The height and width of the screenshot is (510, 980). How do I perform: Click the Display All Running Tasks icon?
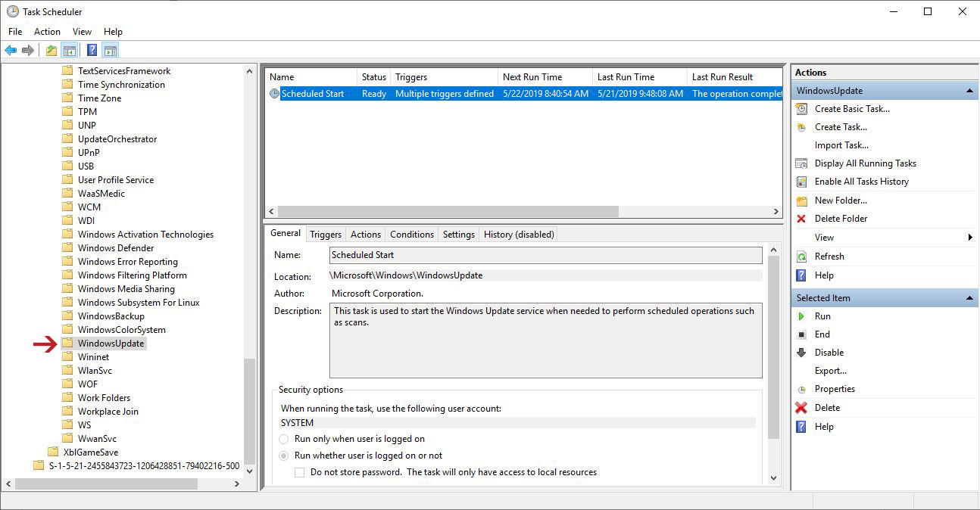801,163
